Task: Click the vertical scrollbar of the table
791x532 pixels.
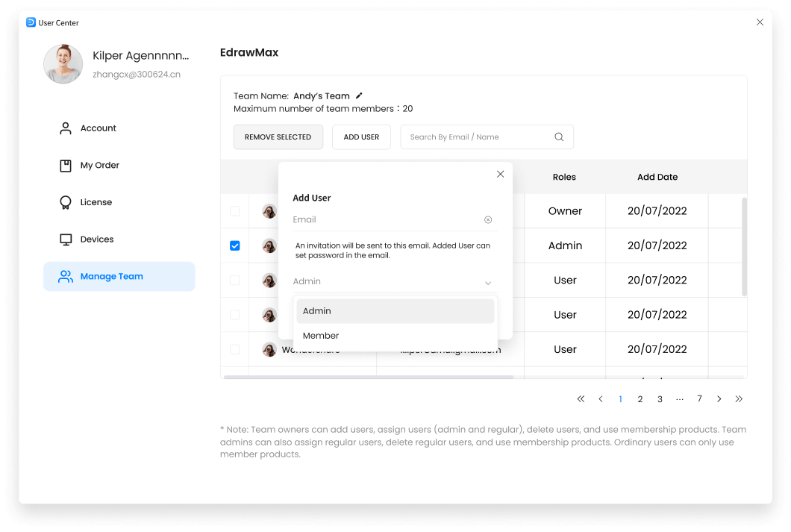Action: coord(744,247)
